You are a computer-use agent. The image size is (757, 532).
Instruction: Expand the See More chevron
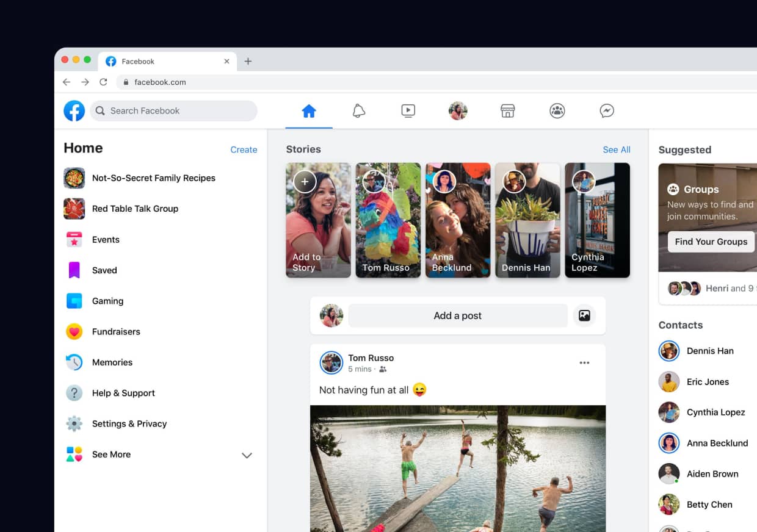[247, 455]
